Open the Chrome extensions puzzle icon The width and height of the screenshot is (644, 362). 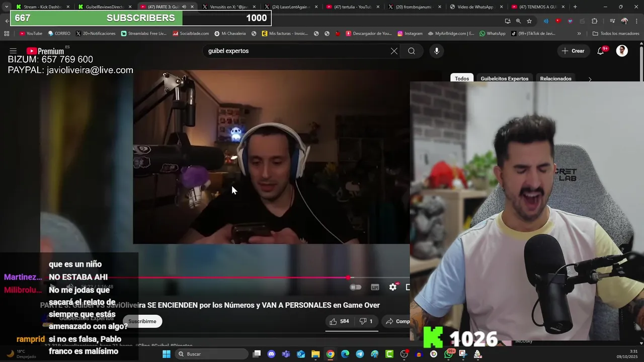(594, 21)
